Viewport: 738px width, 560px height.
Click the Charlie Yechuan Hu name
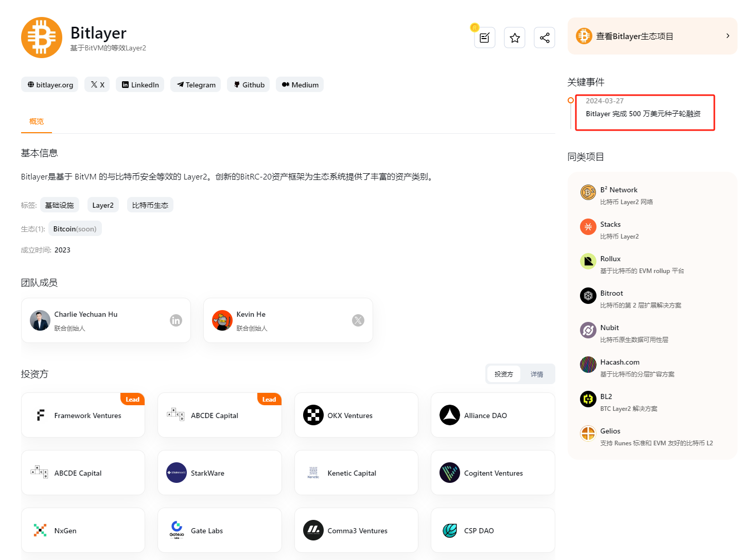click(86, 314)
